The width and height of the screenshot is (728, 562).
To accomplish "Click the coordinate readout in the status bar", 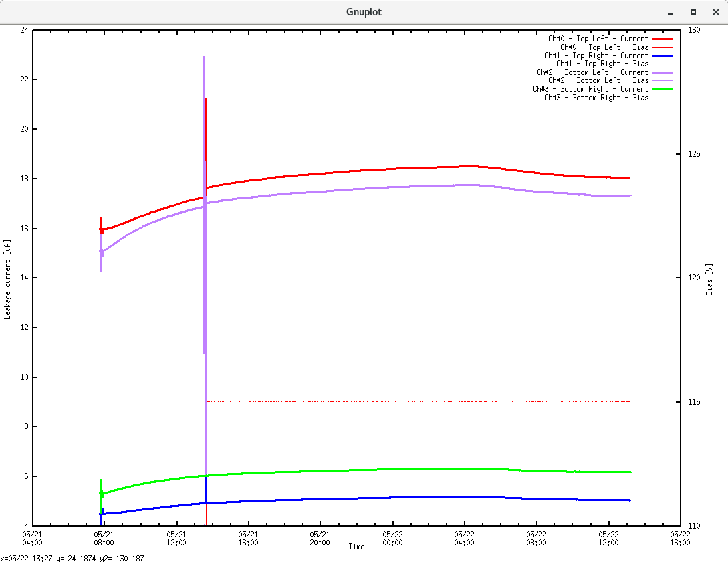I will 73,558.
